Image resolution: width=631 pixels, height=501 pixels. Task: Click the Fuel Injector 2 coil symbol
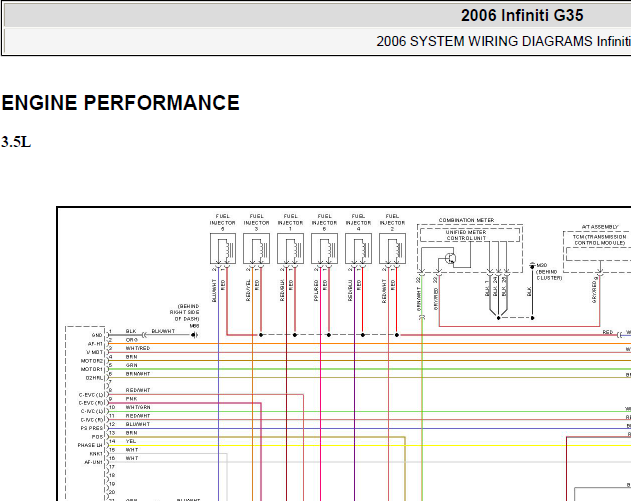click(392, 249)
